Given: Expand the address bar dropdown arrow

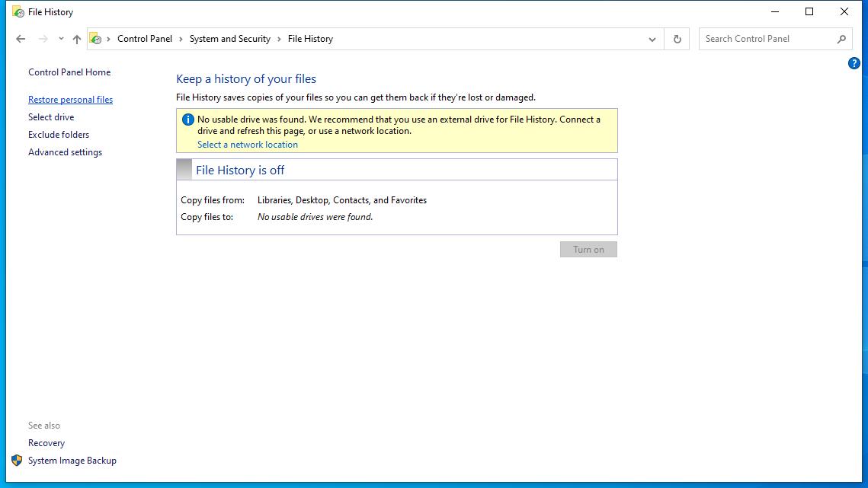Looking at the screenshot, I should 652,38.
